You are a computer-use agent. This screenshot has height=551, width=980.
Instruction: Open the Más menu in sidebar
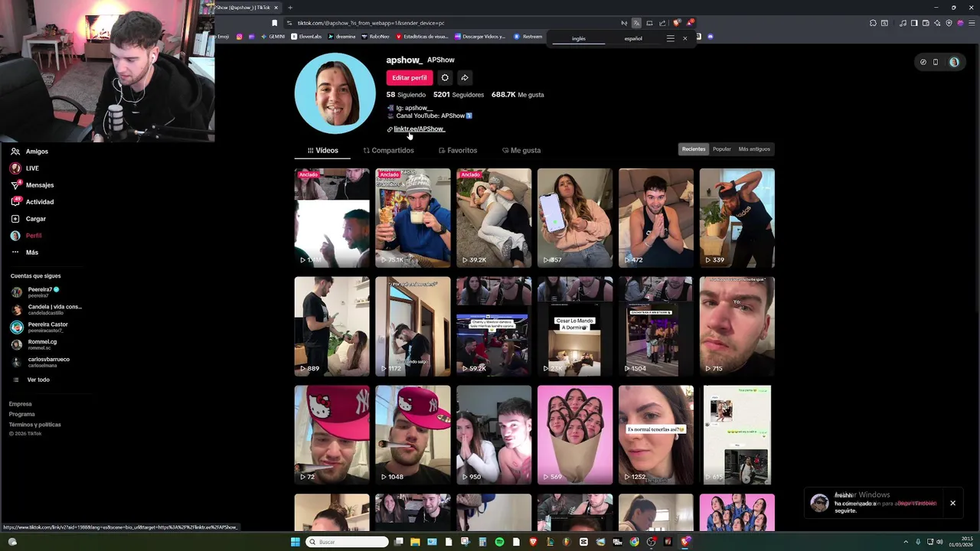click(24, 253)
